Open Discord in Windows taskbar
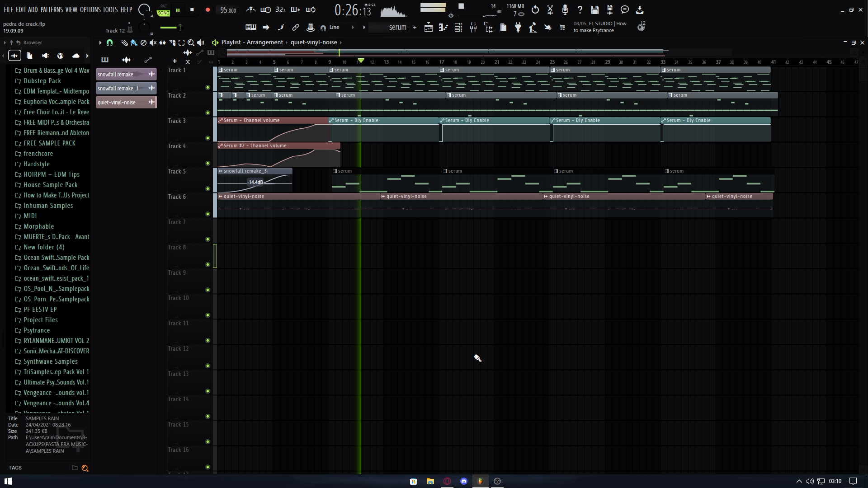Screen dimensions: 868x488 (x=463, y=481)
